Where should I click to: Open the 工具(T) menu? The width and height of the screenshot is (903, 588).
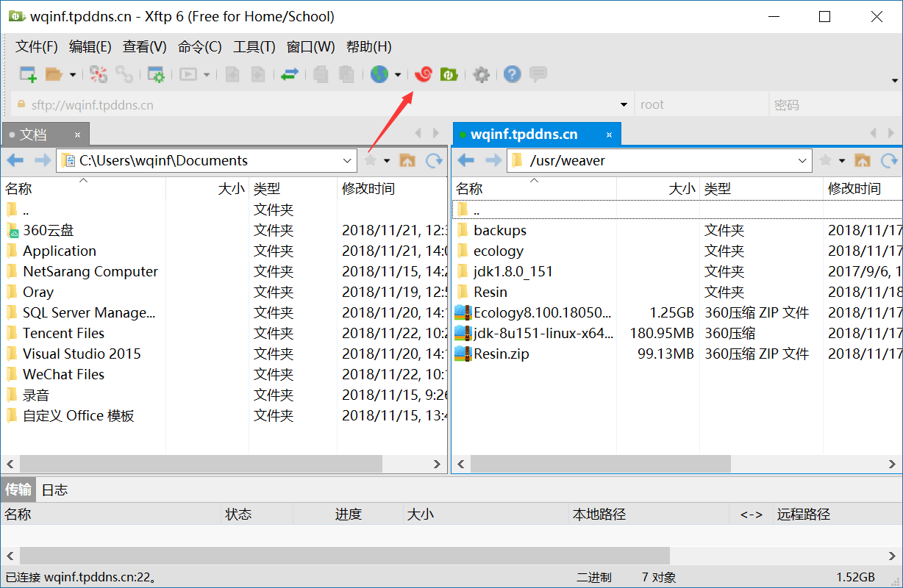[254, 47]
